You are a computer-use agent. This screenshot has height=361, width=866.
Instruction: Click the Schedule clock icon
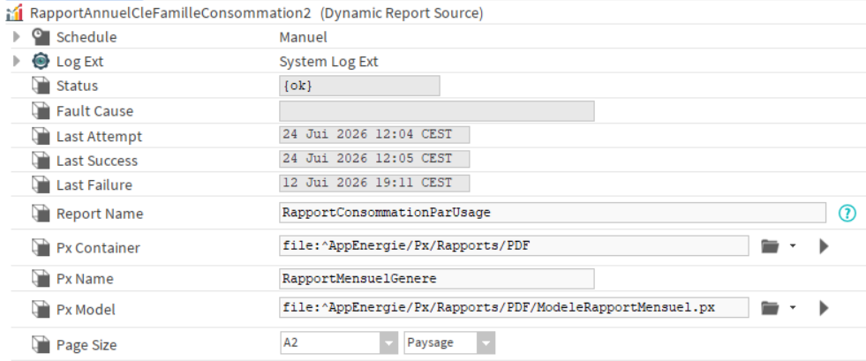coord(41,37)
